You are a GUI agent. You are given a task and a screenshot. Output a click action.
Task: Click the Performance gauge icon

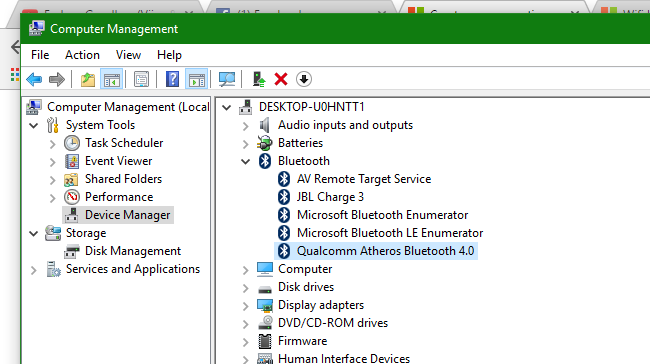click(x=72, y=197)
